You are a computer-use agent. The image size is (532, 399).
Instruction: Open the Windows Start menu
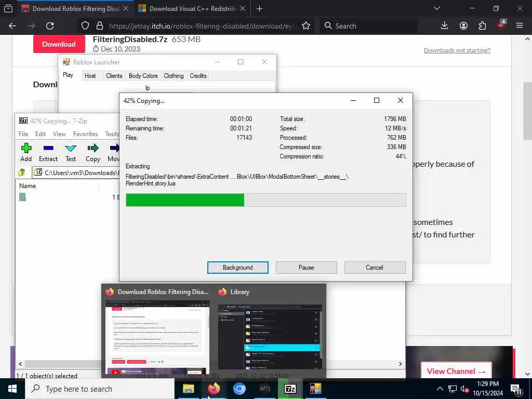12,389
